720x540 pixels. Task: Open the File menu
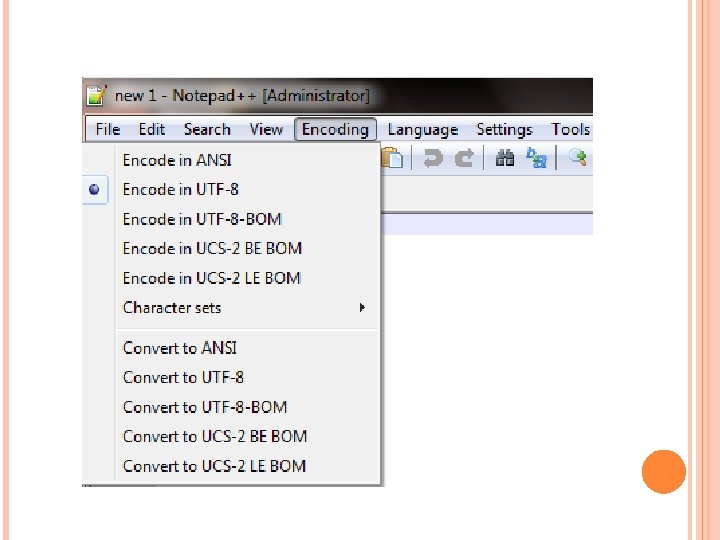click(107, 129)
